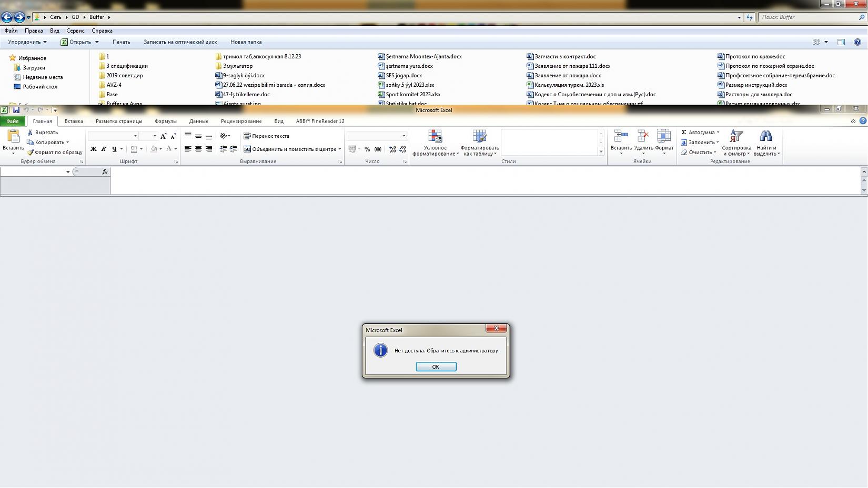868x488 pixels.
Task: Toggle bold (Ж) formatting
Action: [x=94, y=149]
